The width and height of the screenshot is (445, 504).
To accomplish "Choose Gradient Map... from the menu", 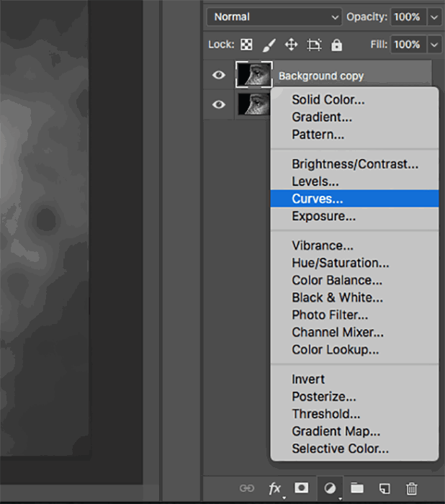I will [355, 431].
